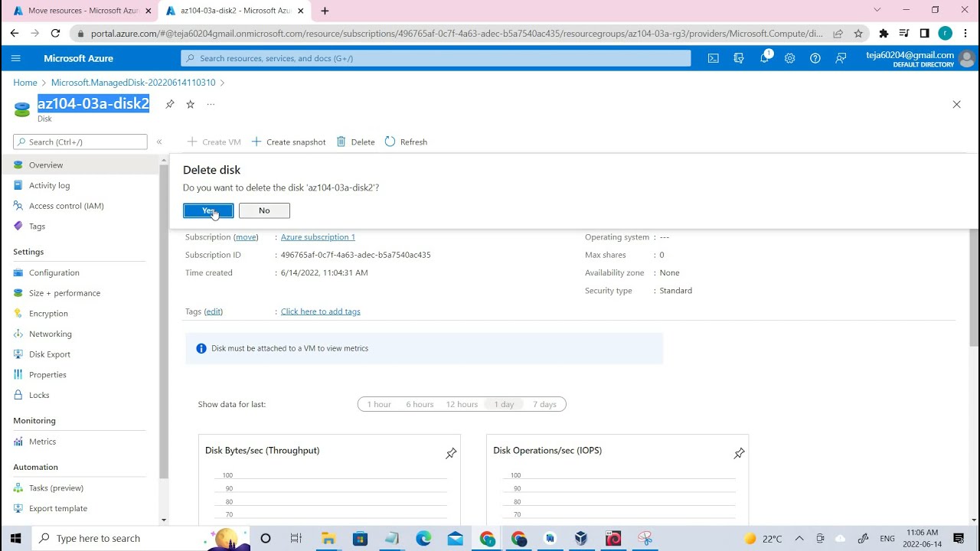Open File Explorer on taskbar
980x551 pixels.
coord(328,539)
